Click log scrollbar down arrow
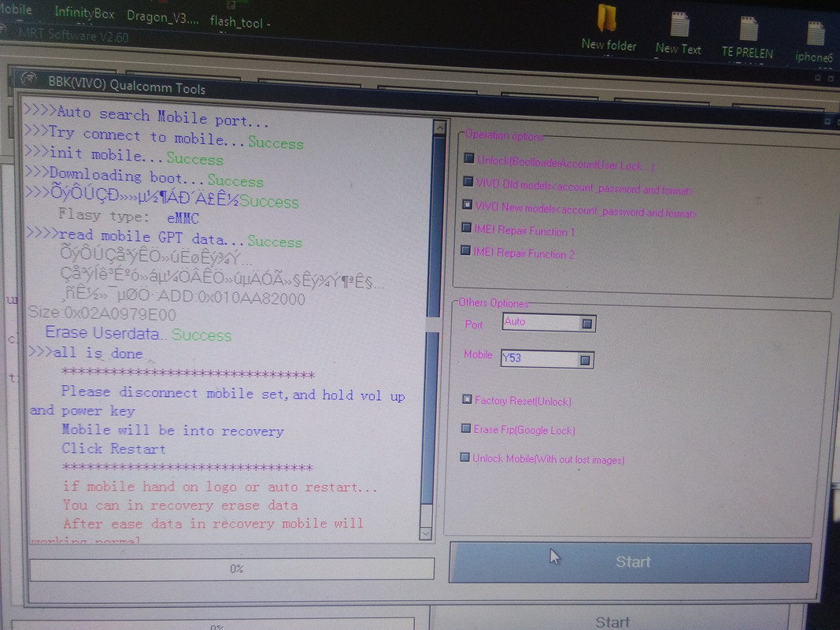Screen dimensions: 840x630 click(x=427, y=533)
